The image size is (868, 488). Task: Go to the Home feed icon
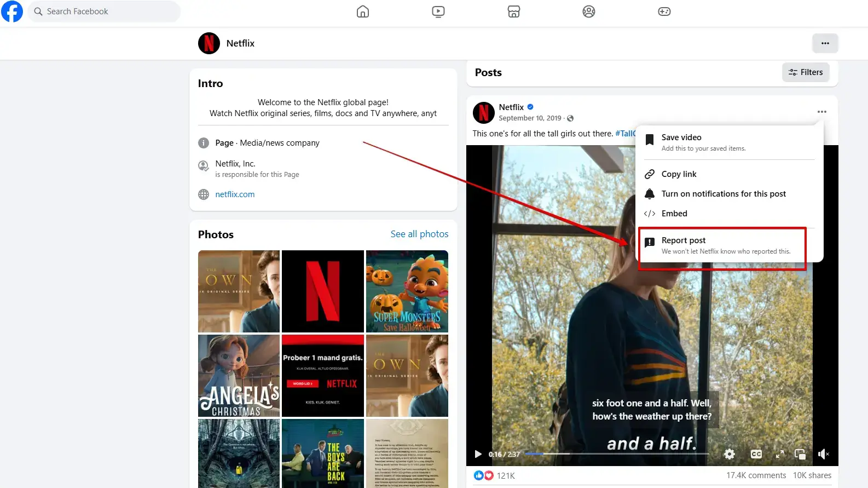pyautogui.click(x=363, y=12)
